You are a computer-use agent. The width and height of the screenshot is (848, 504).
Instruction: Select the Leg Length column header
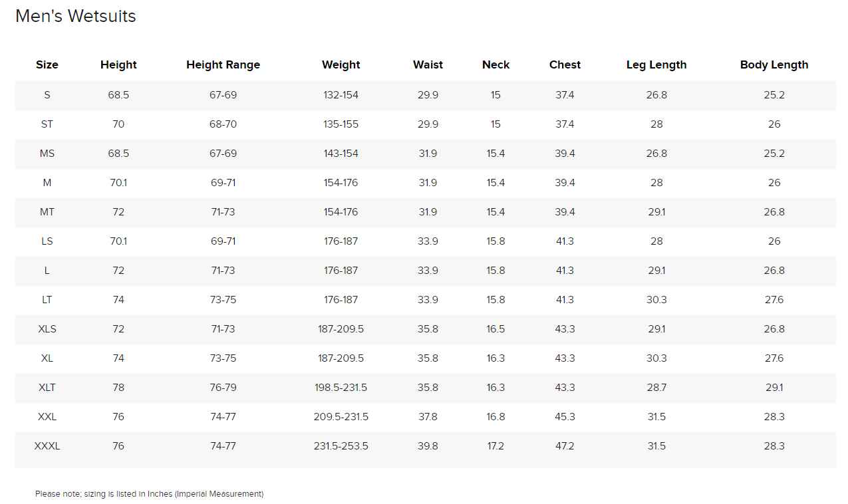coord(656,65)
